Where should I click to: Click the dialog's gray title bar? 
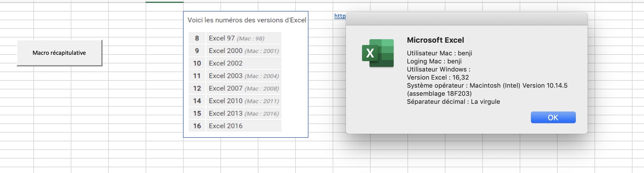point(466,19)
